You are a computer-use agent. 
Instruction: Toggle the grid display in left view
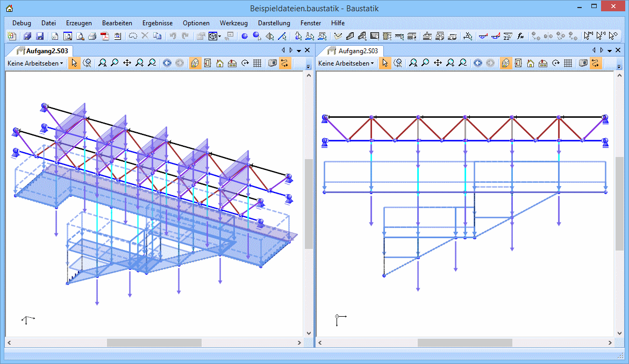257,63
